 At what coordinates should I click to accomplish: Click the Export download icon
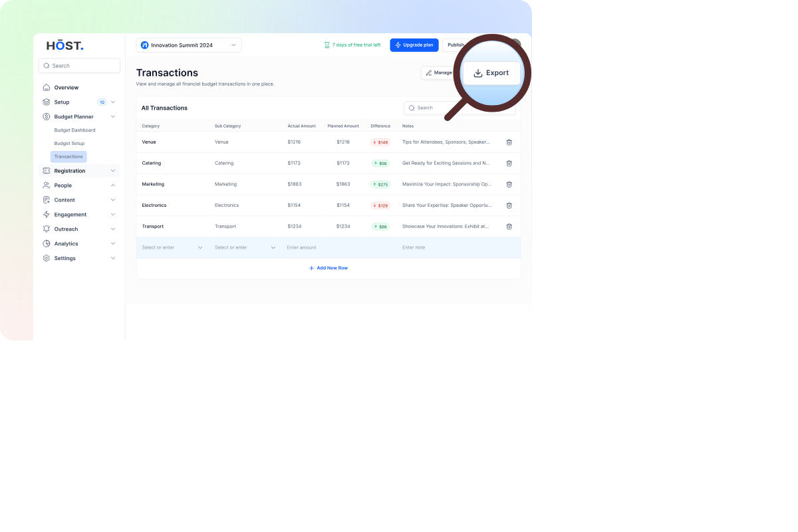pyautogui.click(x=478, y=73)
